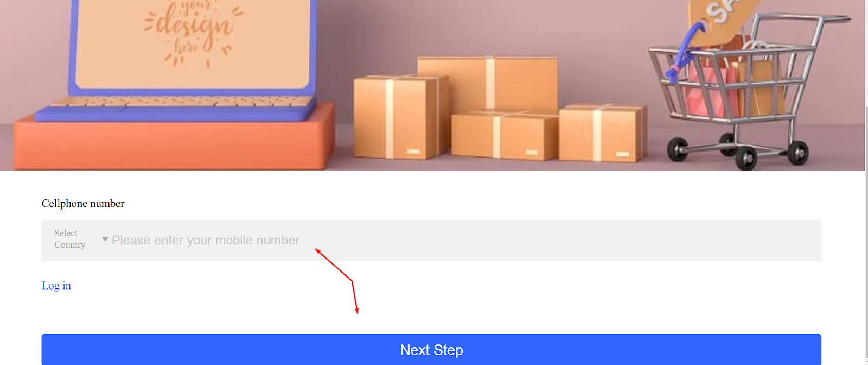Click the blue Next Step button
Image resolution: width=868 pixels, height=365 pixels.
coord(431,350)
